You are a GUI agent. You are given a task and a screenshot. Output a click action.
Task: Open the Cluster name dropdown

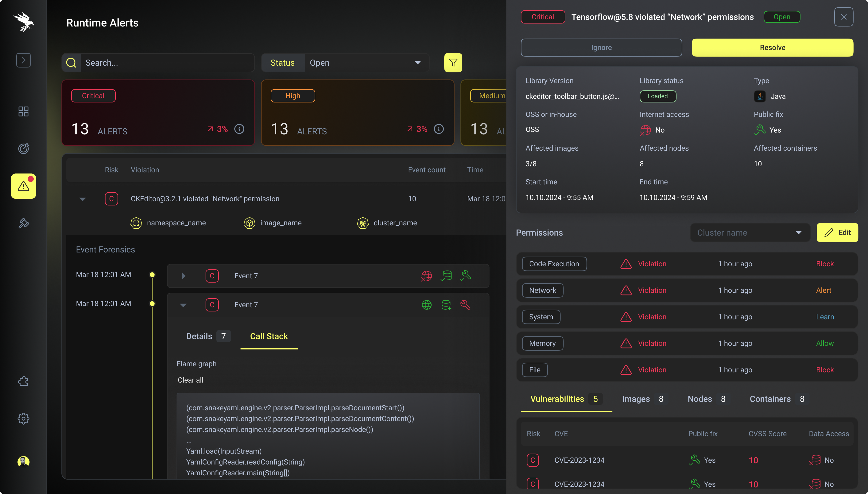[750, 232]
